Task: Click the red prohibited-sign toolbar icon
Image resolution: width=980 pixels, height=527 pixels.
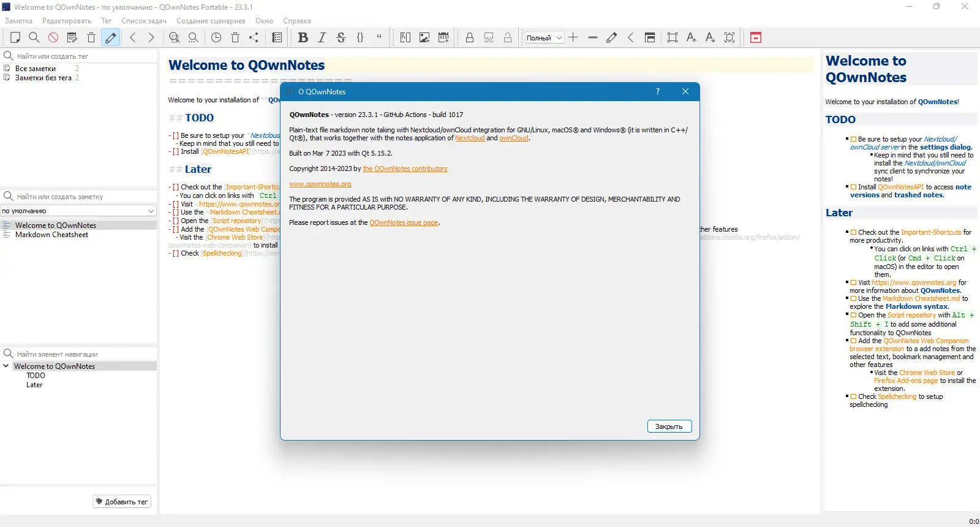Action: 53,37
